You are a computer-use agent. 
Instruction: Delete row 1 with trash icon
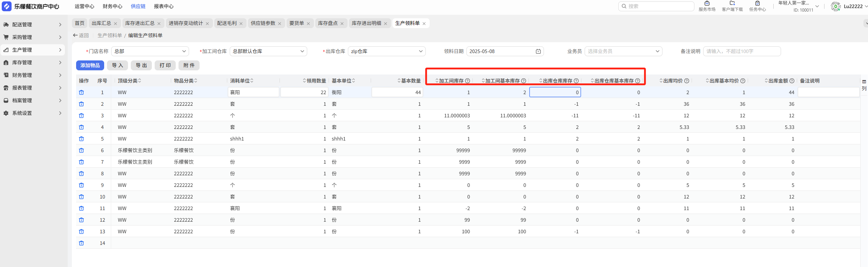click(x=81, y=92)
